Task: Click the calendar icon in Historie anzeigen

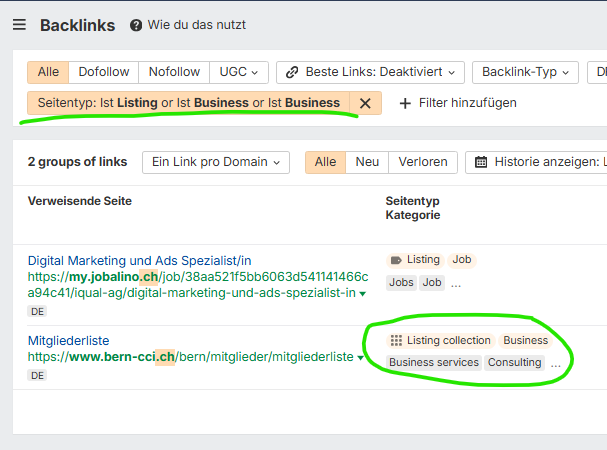Action: tap(481, 162)
